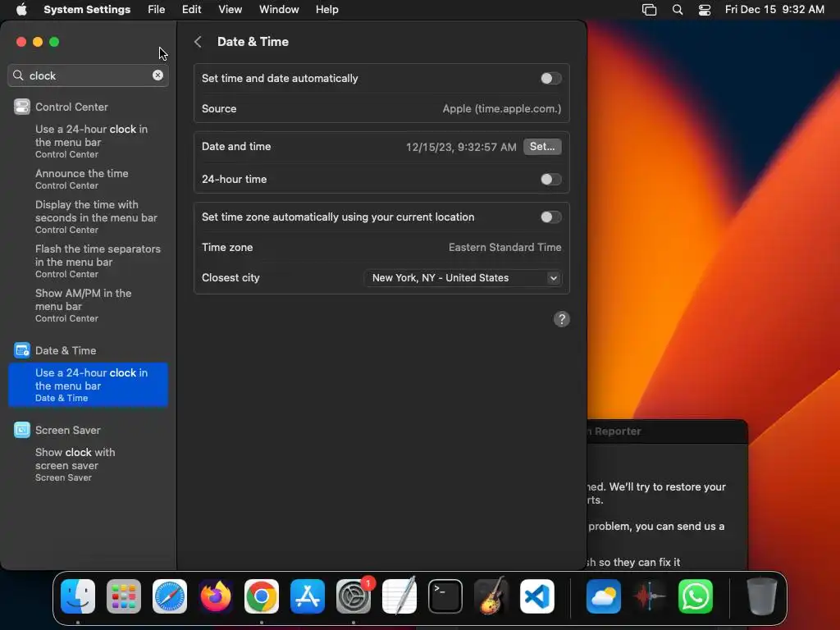The image size is (840, 630).
Task: Select Date & Time 24-hour clock result
Action: click(x=89, y=385)
